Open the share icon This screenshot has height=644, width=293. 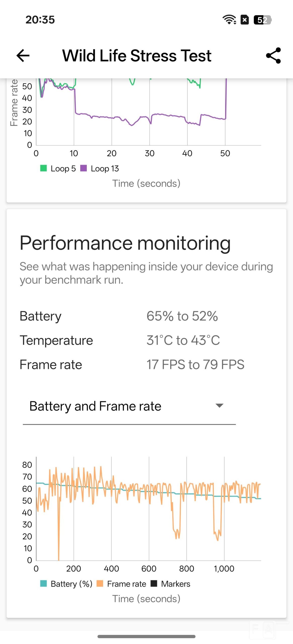tap(273, 55)
